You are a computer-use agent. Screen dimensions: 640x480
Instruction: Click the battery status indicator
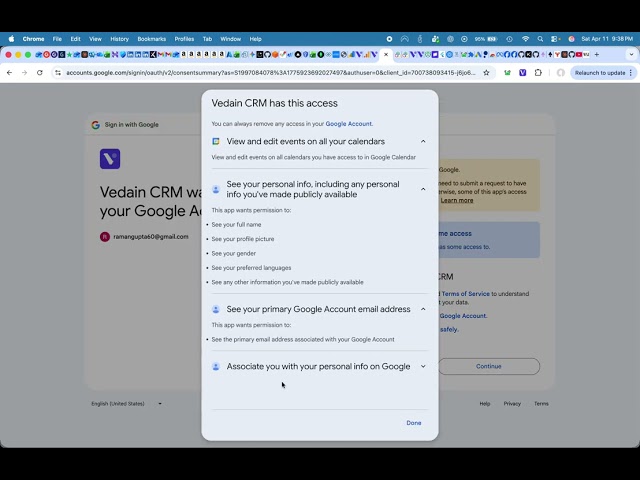point(486,39)
